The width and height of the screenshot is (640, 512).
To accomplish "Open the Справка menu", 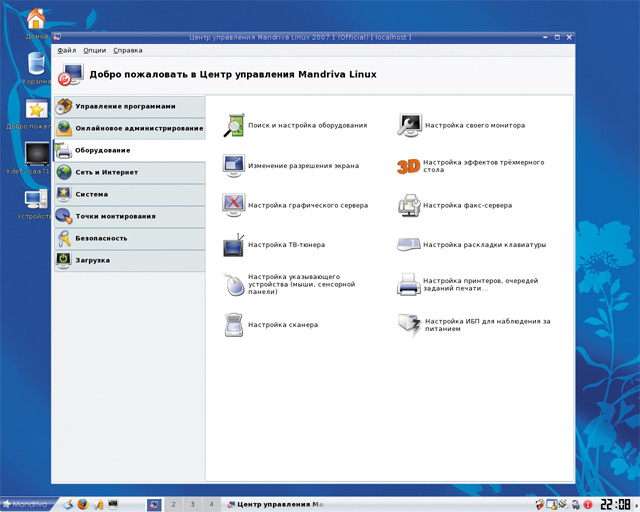I will click(x=128, y=50).
